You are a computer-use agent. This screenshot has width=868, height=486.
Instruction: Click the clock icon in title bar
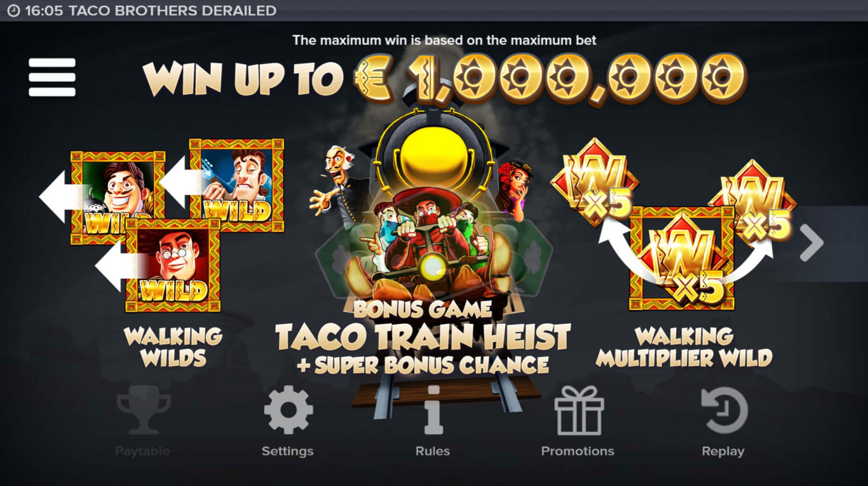tap(13, 11)
